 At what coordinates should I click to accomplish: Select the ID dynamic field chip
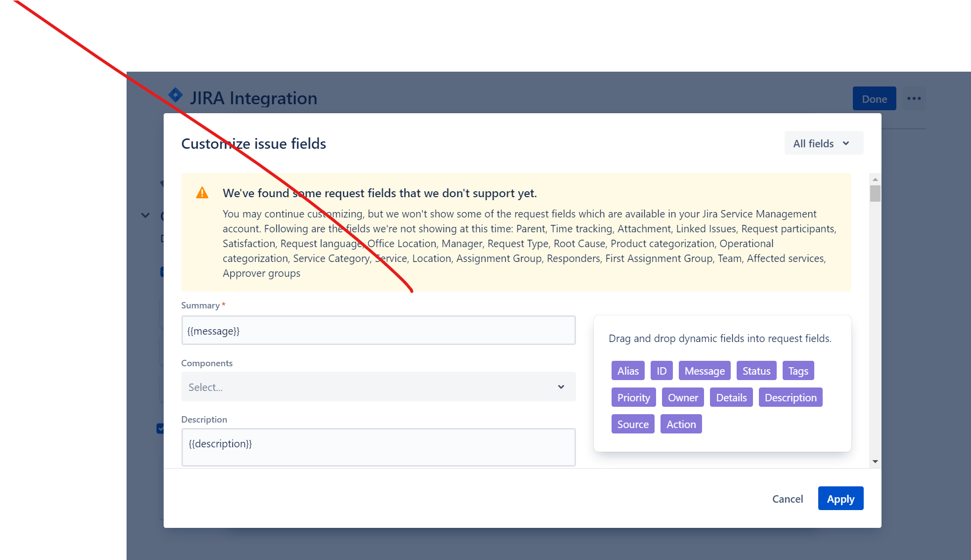click(x=661, y=371)
